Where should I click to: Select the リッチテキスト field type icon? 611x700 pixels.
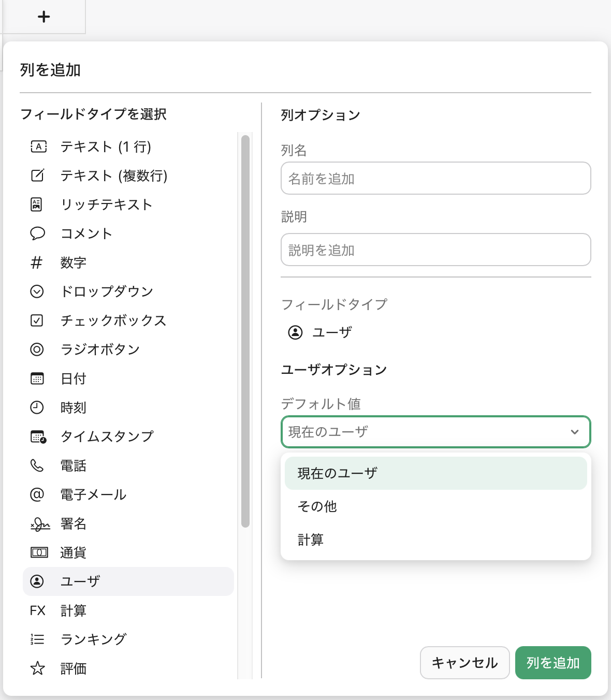(x=37, y=205)
